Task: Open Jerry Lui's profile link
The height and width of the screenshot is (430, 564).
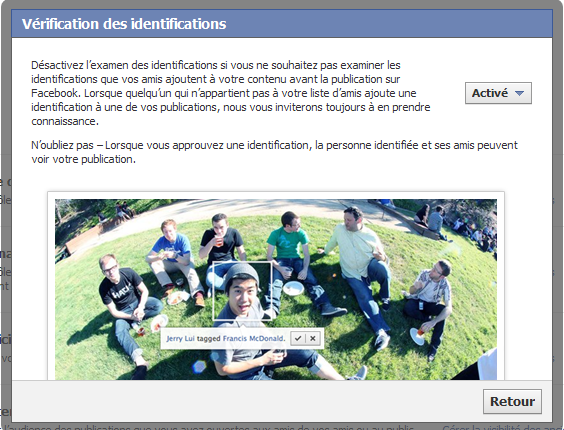Action: [180, 339]
